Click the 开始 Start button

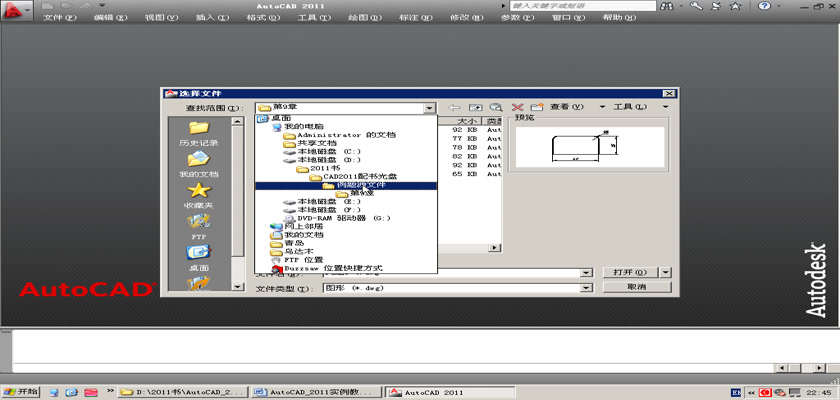point(20,391)
